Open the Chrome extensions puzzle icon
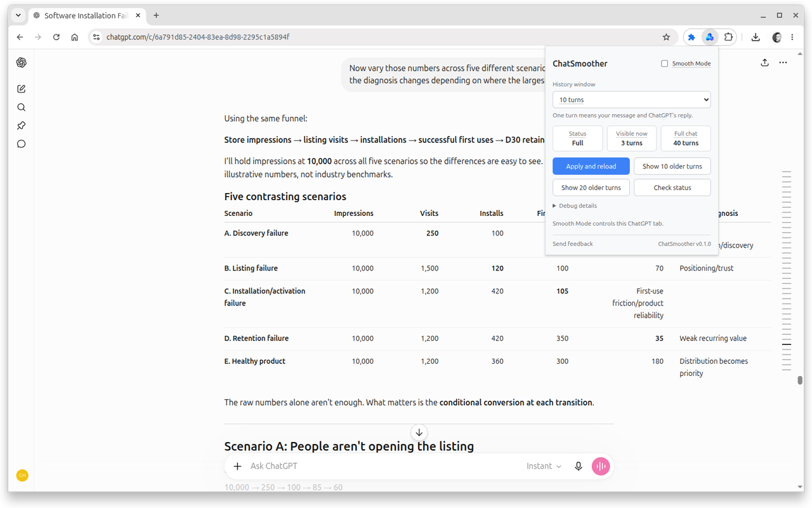 pos(728,37)
